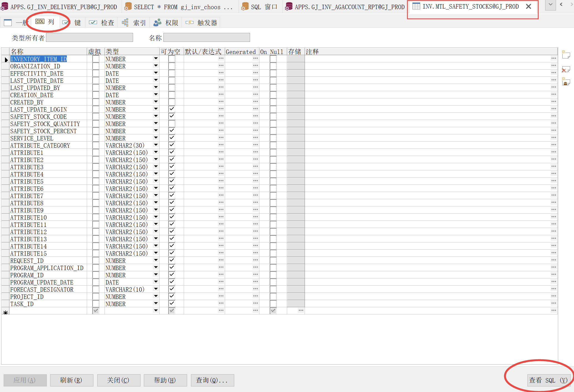This screenshot has width=574, height=392.
Task: Click the 刷新(R) refresh button
Action: click(x=72, y=380)
